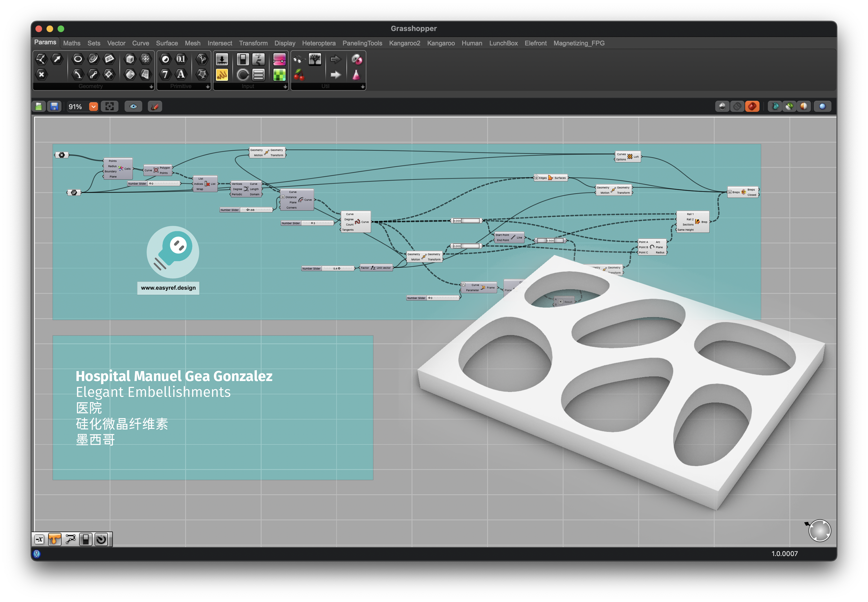
Task: Toggle the Boolean Toggle input component
Action: pos(242,59)
